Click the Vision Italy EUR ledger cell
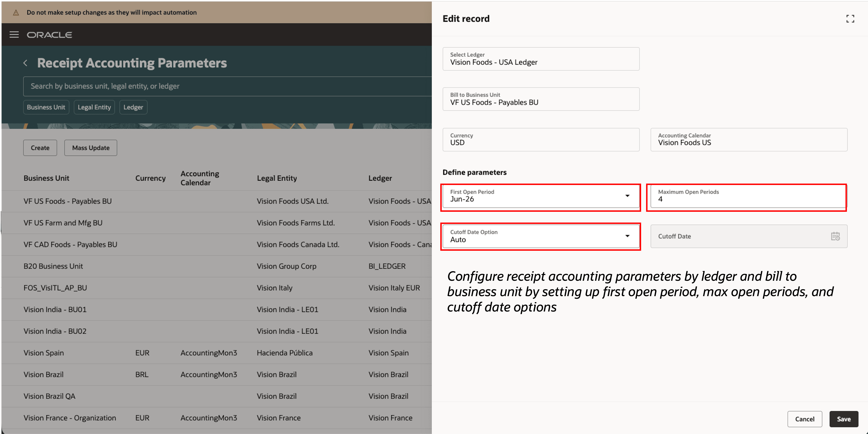Image resolution: width=868 pixels, height=434 pixels. pos(394,288)
